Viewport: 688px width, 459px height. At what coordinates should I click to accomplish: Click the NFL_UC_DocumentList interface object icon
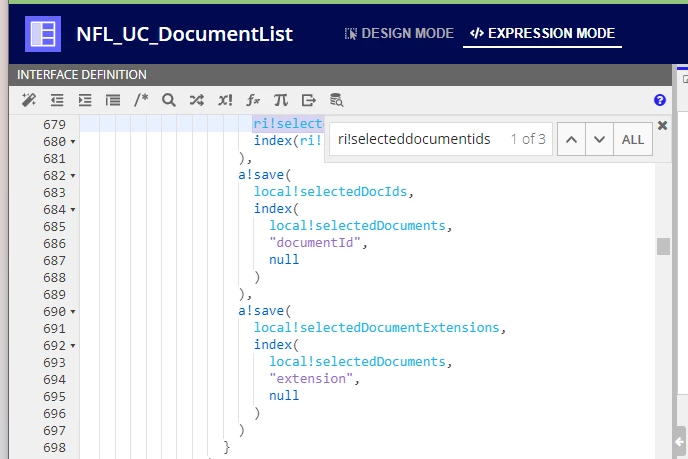click(43, 34)
